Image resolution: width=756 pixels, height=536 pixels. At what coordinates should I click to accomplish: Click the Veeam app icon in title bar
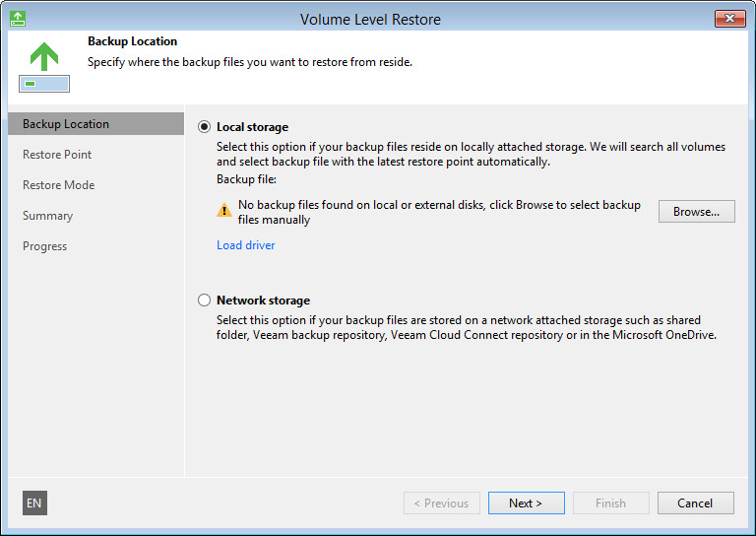[18, 19]
